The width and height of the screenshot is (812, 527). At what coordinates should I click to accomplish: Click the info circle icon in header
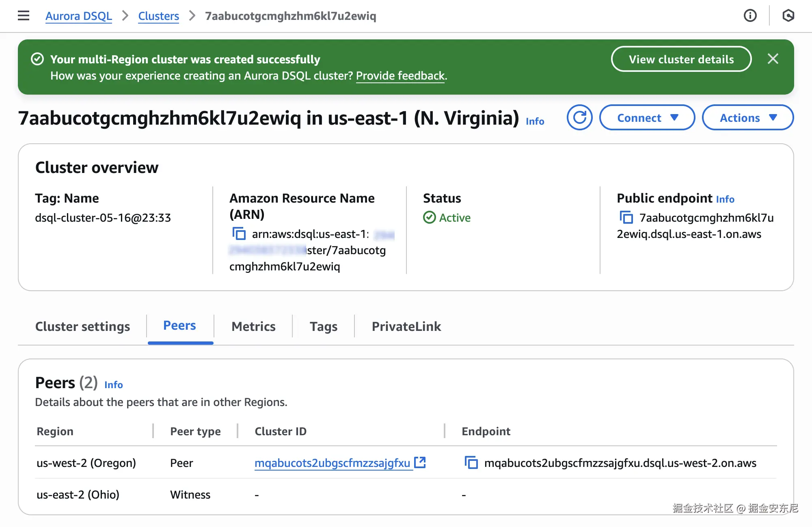(750, 16)
